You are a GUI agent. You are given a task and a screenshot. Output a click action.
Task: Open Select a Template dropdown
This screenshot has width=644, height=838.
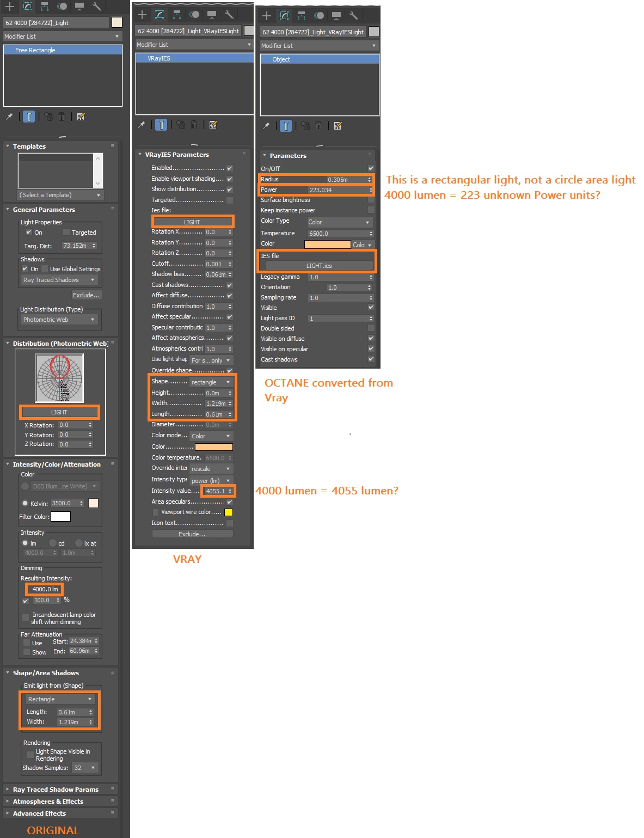pos(60,195)
